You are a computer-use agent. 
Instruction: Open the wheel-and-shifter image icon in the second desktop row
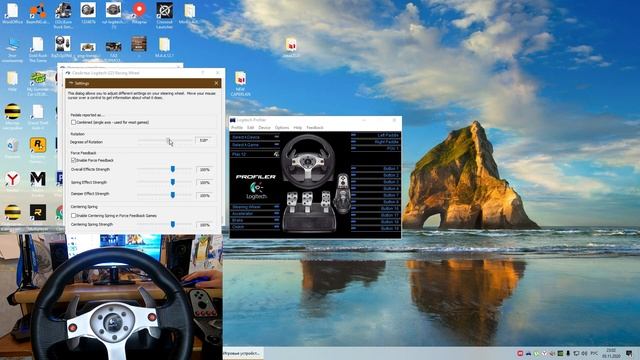62,44
